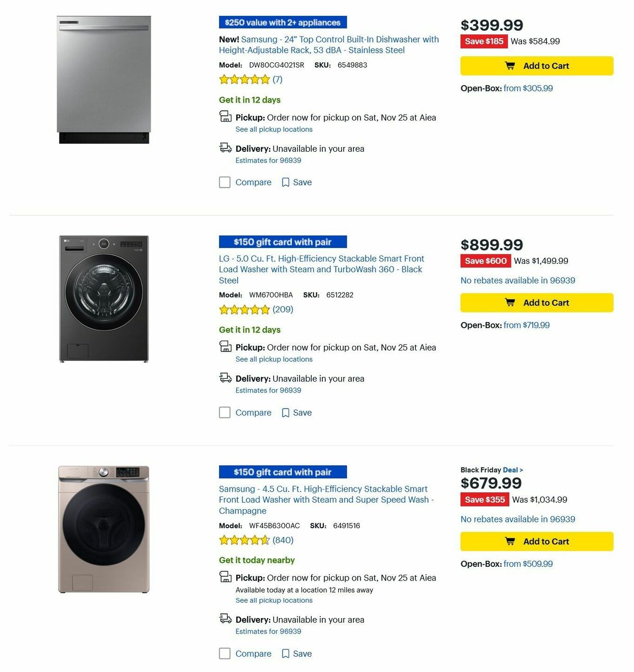
Task: Click the pickup store icon for the LG washer
Action: coord(225,345)
